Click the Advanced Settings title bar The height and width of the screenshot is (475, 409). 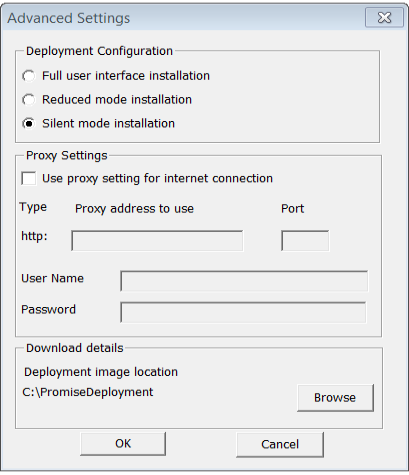click(x=183, y=18)
